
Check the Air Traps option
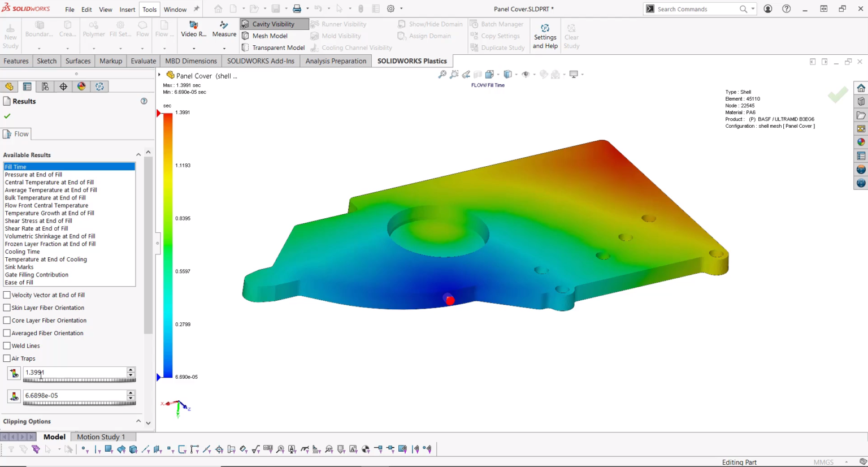coord(6,358)
